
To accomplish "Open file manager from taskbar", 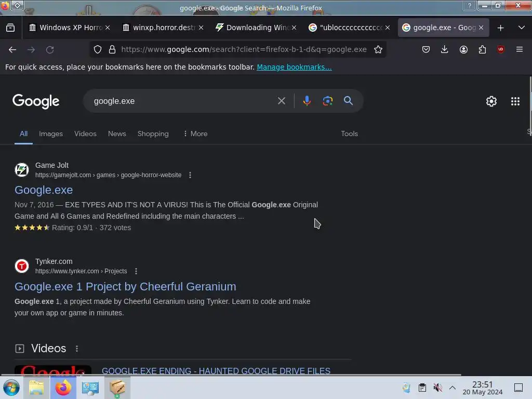I will (36, 388).
